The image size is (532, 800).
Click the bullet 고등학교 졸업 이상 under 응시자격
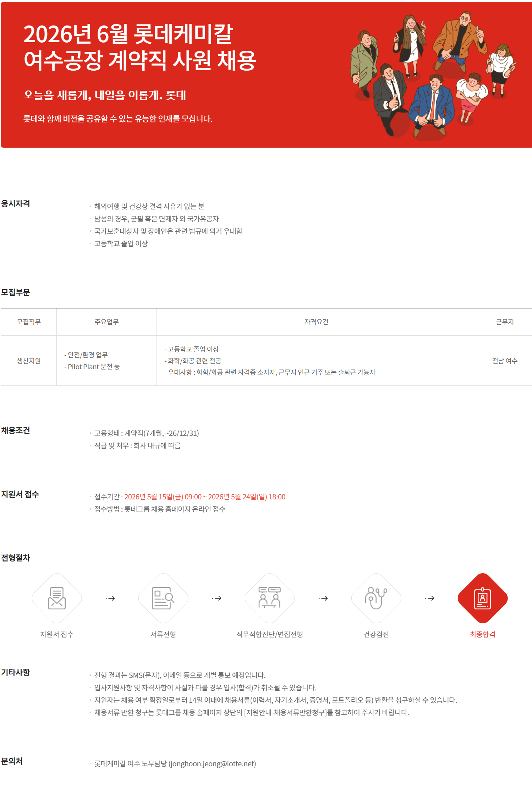coord(121,243)
